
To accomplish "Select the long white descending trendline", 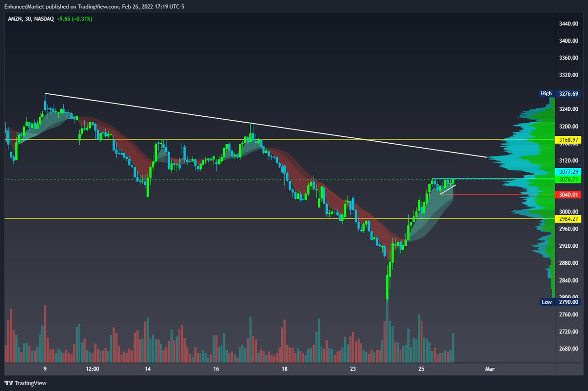I will tap(266, 126).
